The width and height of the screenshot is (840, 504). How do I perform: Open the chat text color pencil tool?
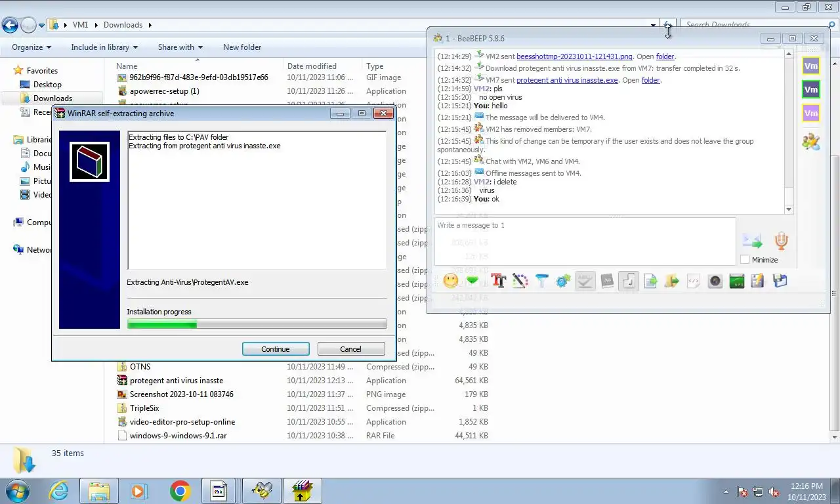(520, 281)
